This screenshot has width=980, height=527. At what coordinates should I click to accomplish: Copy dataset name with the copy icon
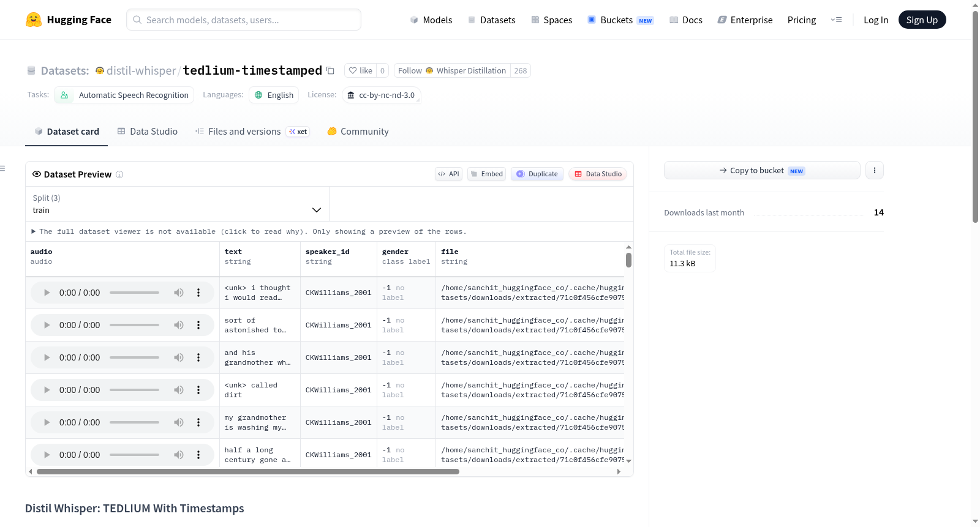(330, 70)
